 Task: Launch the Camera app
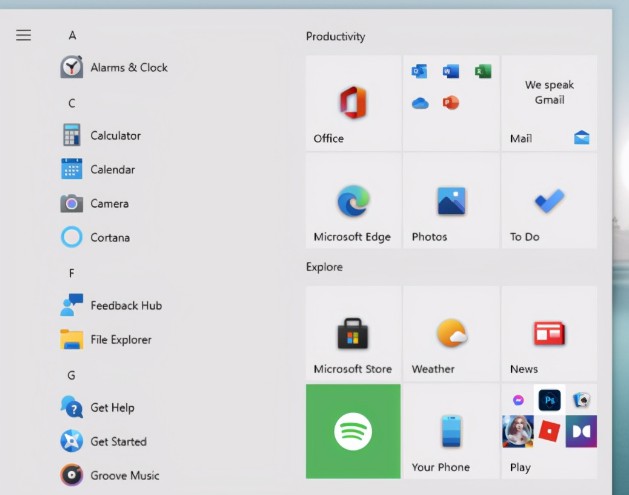[95, 203]
